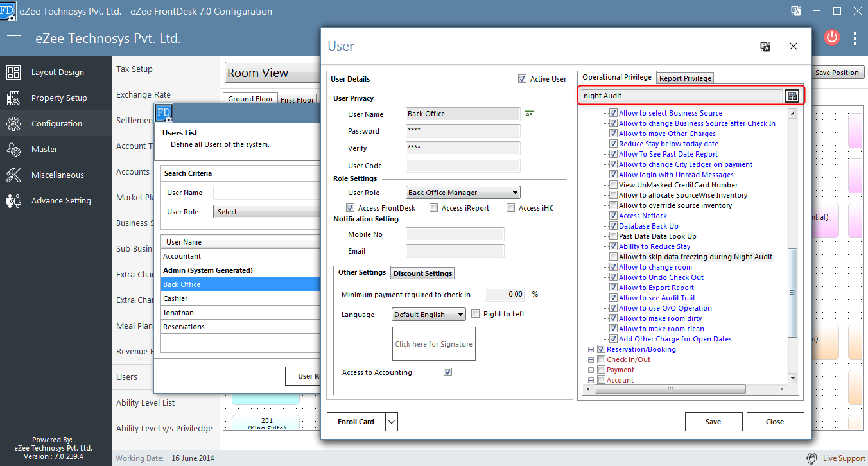The image size is (868, 466).
Task: Toggle the Access FrontDesk checkbox
Action: point(350,208)
